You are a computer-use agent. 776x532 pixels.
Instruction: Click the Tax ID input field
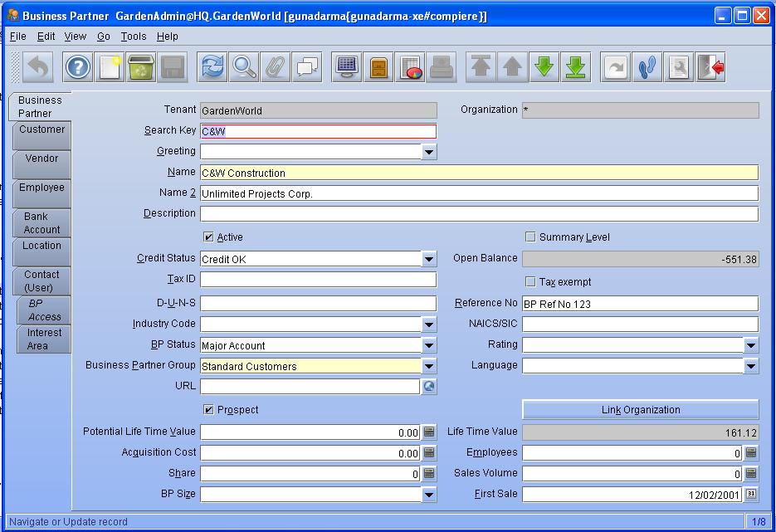[x=318, y=280]
